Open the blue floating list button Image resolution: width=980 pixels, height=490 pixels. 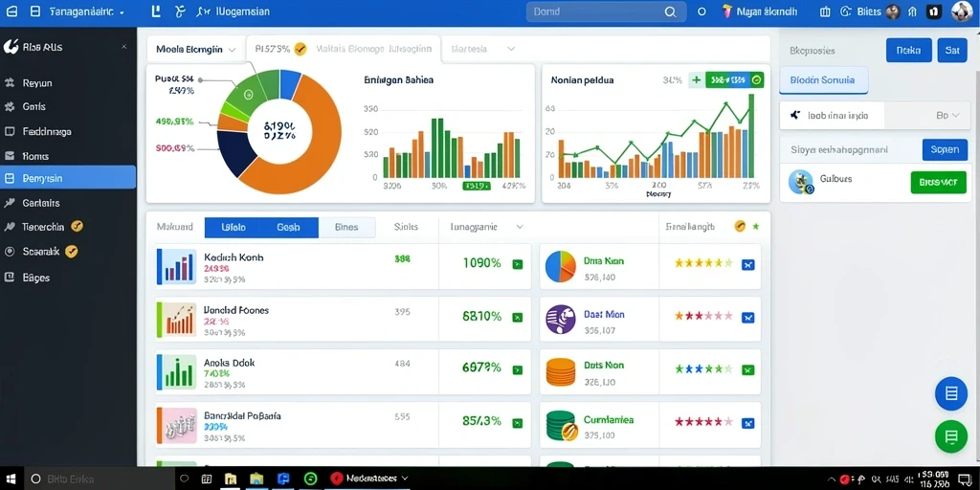(x=950, y=393)
